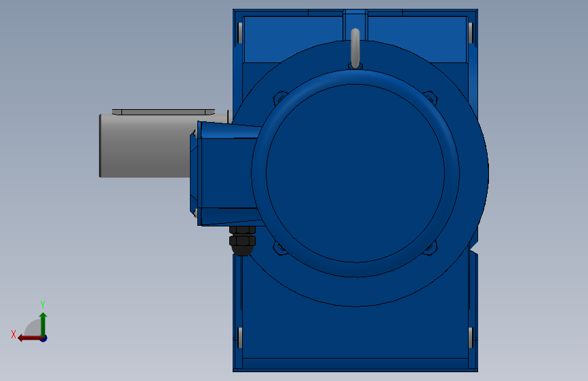This screenshot has height=381, width=588.
Task: Select the lower-right gray mounting bolt
Action: pos(471,338)
